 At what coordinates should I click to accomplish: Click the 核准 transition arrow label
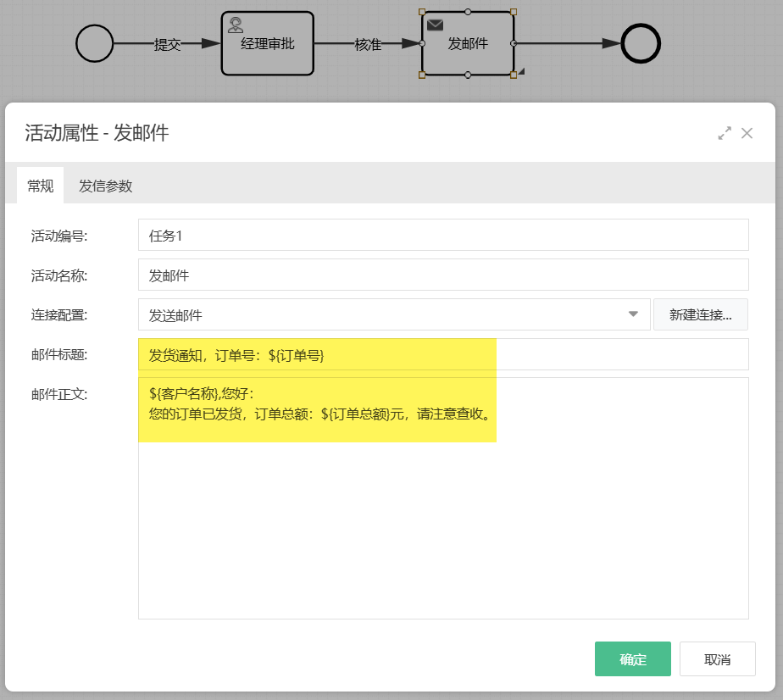[x=367, y=45]
